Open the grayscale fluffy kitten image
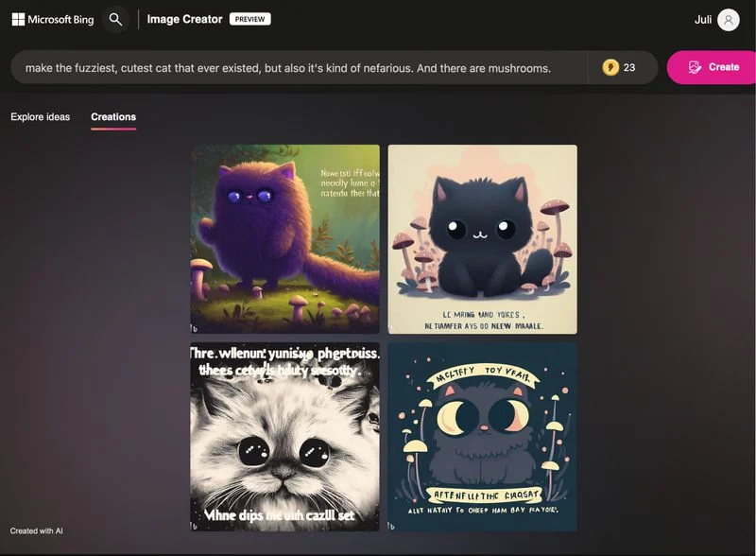 (285, 437)
